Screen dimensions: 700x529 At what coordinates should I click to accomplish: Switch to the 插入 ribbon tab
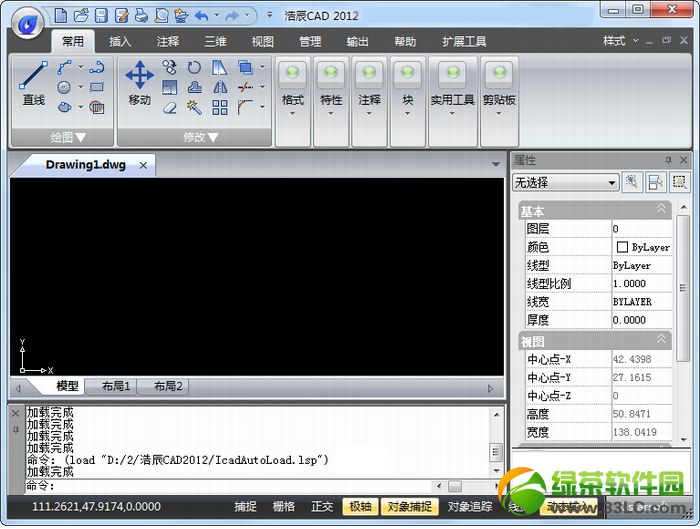tap(120, 42)
